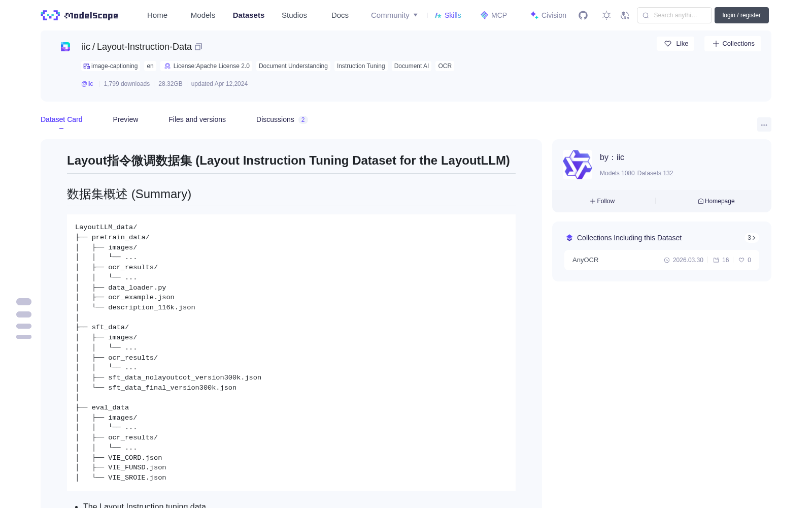Click 'VIE_FUNSD.json' in the tree

137,467
